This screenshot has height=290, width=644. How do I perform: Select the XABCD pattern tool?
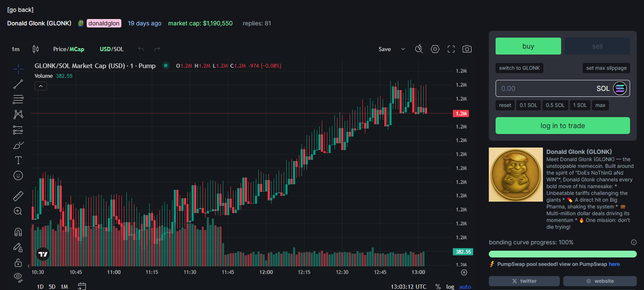[18, 115]
